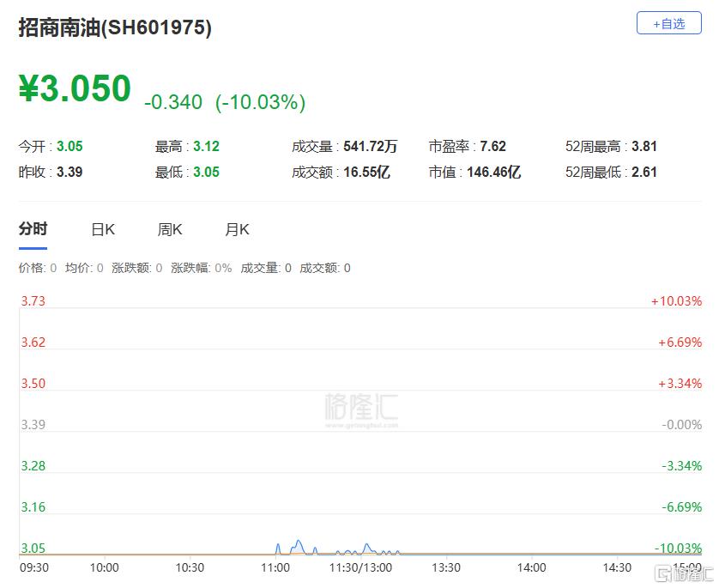The image size is (719, 588).
Task: Click the 均价: 0 chart readout
Action: 84,268
